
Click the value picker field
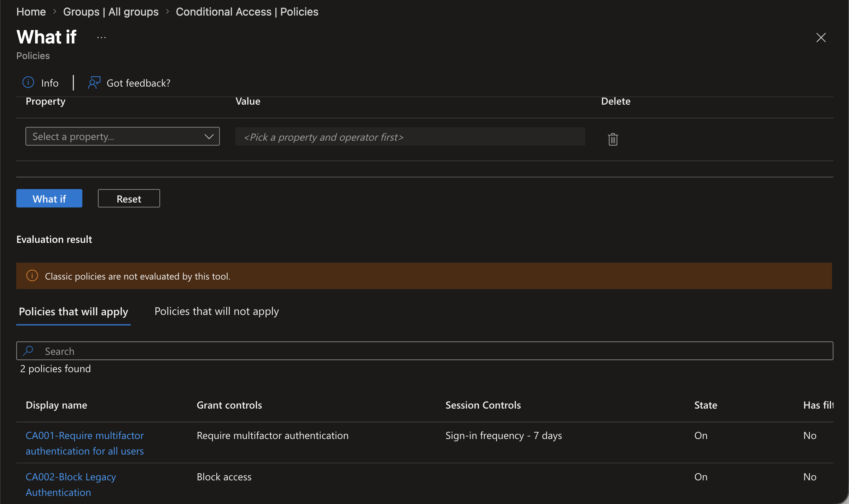pos(410,137)
